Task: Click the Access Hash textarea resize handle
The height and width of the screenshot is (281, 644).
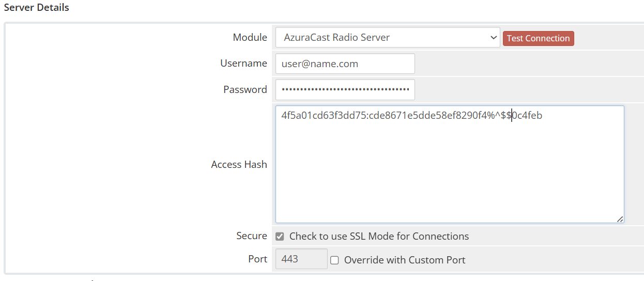Action: point(619,218)
